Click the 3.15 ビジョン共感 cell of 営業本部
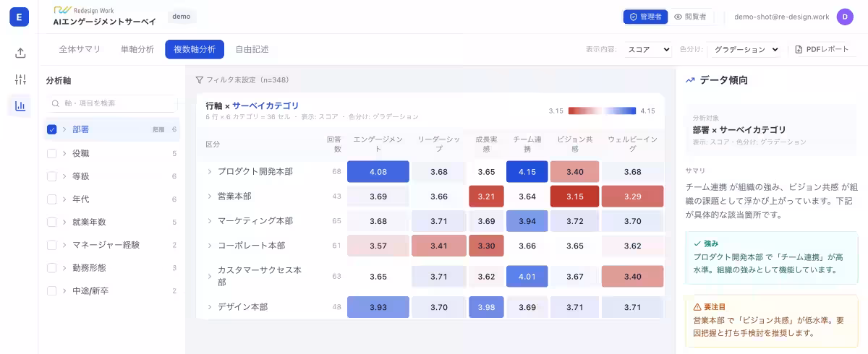Image resolution: width=868 pixels, height=354 pixels. 575,196
